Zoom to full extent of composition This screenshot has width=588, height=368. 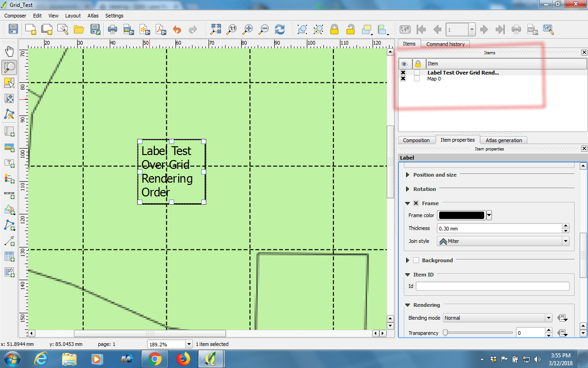(x=216, y=29)
